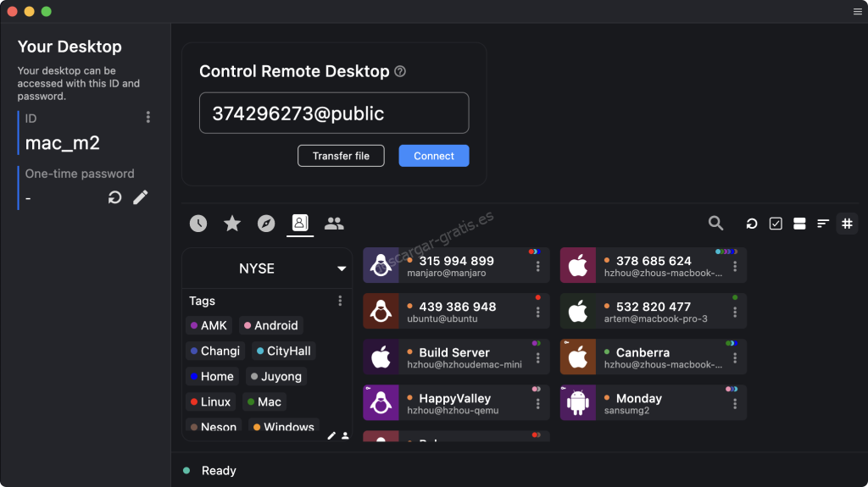This screenshot has height=487, width=868.
Task: Open options menu for 378 685 624
Action: pos(735,267)
